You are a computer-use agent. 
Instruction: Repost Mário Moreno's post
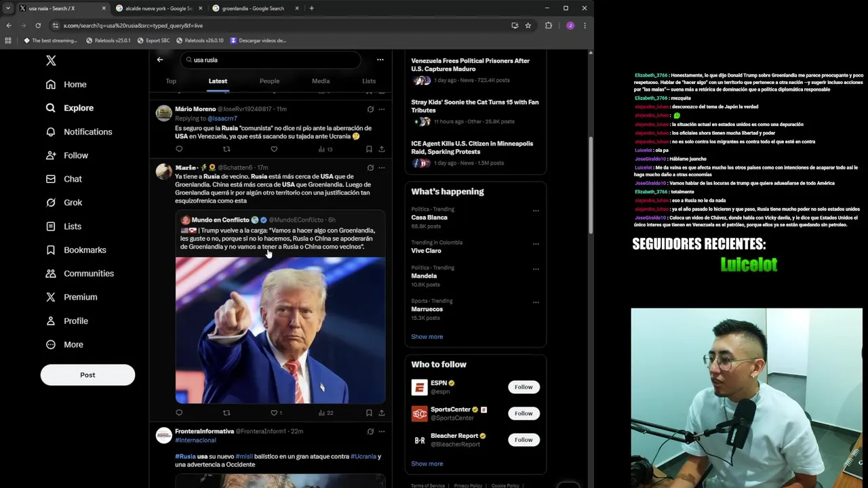(x=226, y=149)
